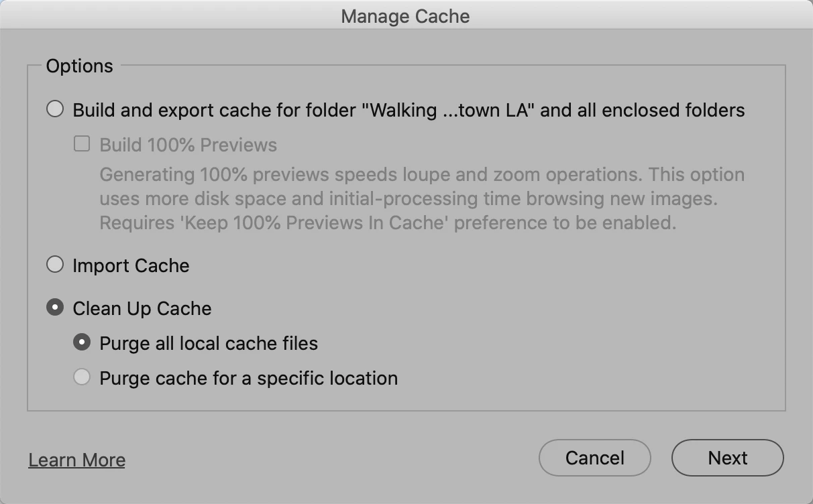Image resolution: width=813 pixels, height=504 pixels.
Task: Click the "Build 100% Previews" label text
Action: [188, 145]
